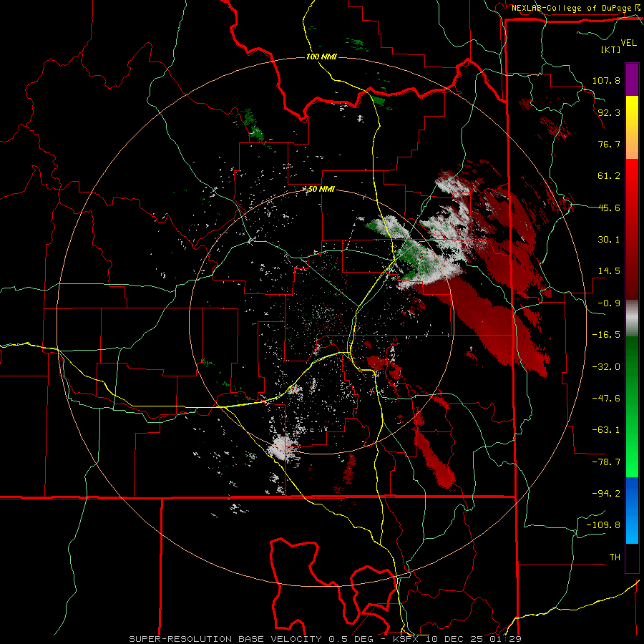Select the -0.9 scale label
This screenshot has height=644, width=644.
pos(609,303)
